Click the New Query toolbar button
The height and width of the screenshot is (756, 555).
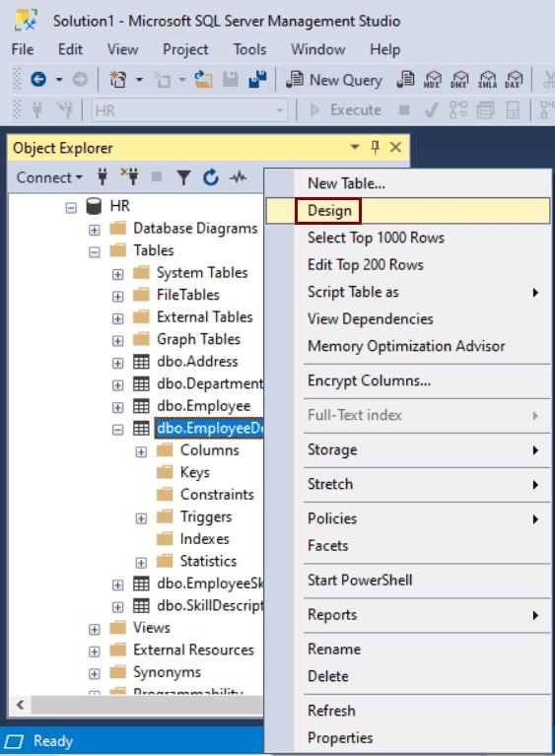333,80
